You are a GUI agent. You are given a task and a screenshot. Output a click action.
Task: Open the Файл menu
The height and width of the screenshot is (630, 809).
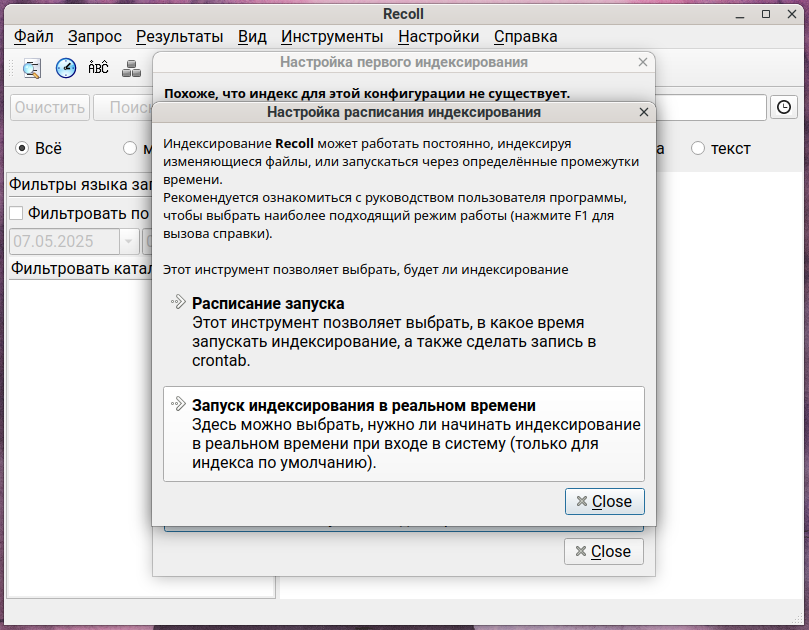click(x=34, y=37)
